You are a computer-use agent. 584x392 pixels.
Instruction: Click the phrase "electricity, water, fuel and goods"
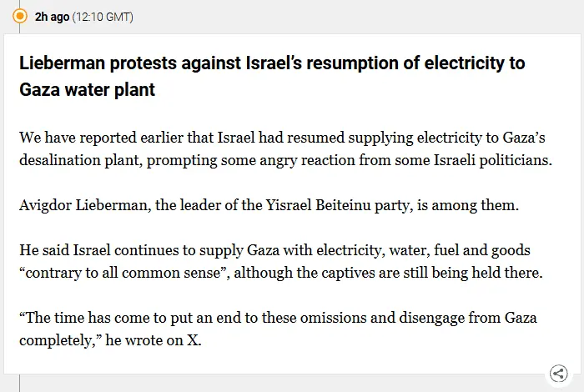412,250
